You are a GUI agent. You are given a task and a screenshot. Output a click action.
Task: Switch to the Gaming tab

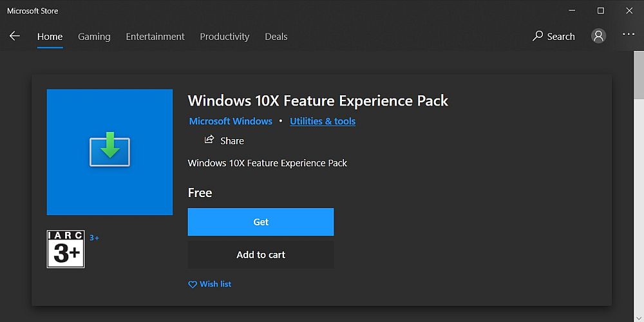coord(94,37)
